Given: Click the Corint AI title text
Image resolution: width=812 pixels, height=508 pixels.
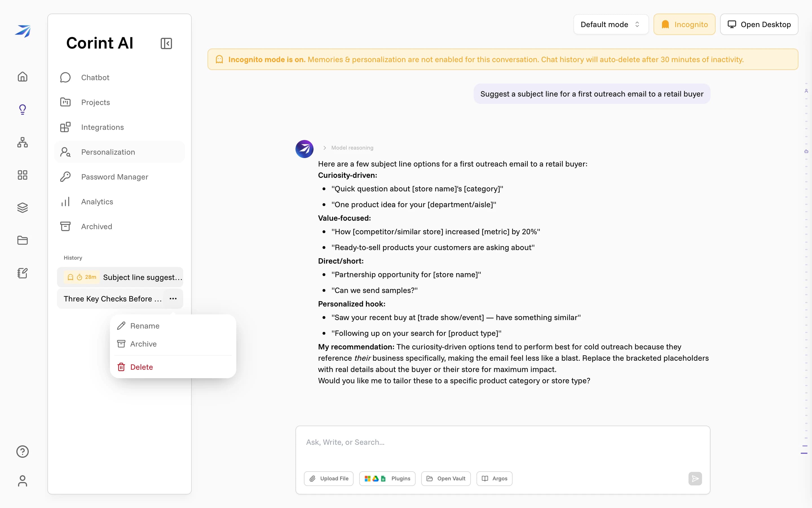Looking at the screenshot, I should [x=100, y=43].
